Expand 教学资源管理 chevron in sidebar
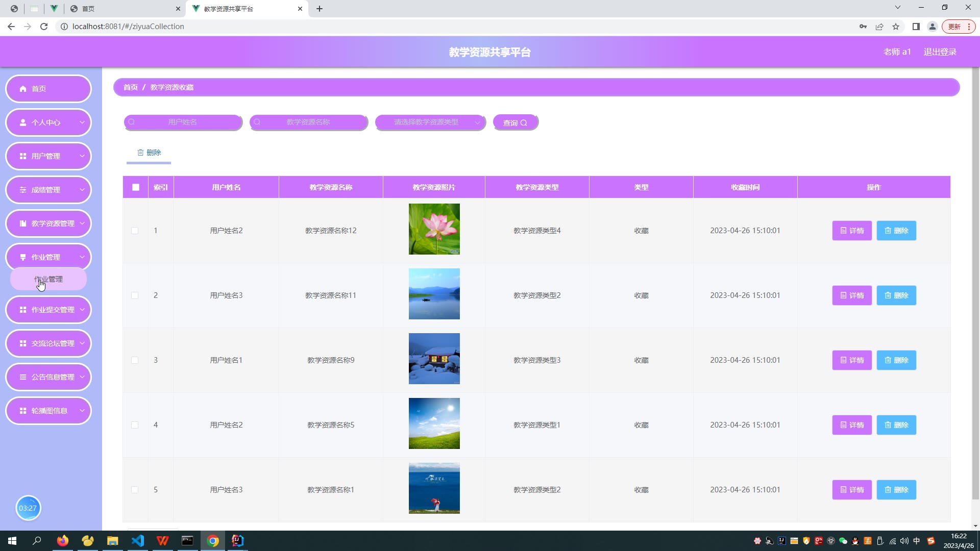980x551 pixels. pos(82,223)
